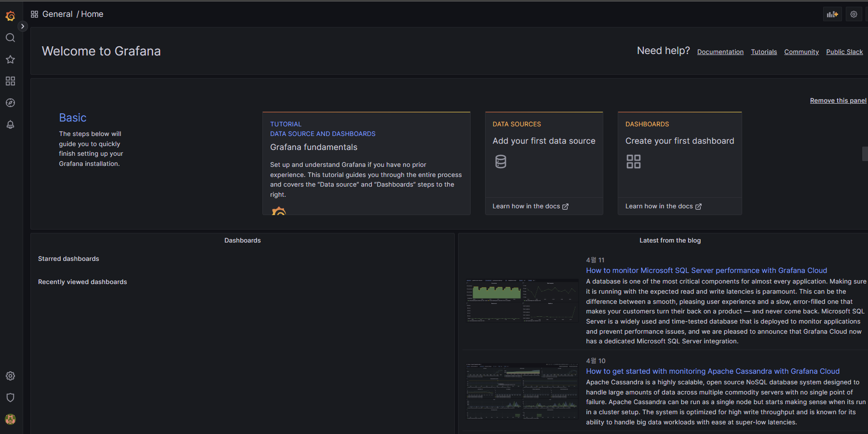
Task: Open Apache Cassandra blog article link
Action: click(713, 371)
